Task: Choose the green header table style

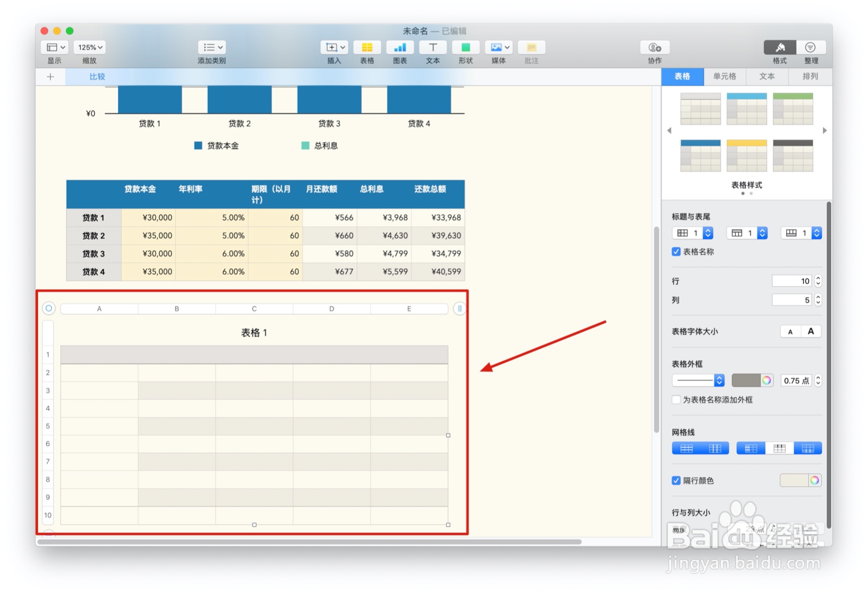Action: click(x=793, y=109)
